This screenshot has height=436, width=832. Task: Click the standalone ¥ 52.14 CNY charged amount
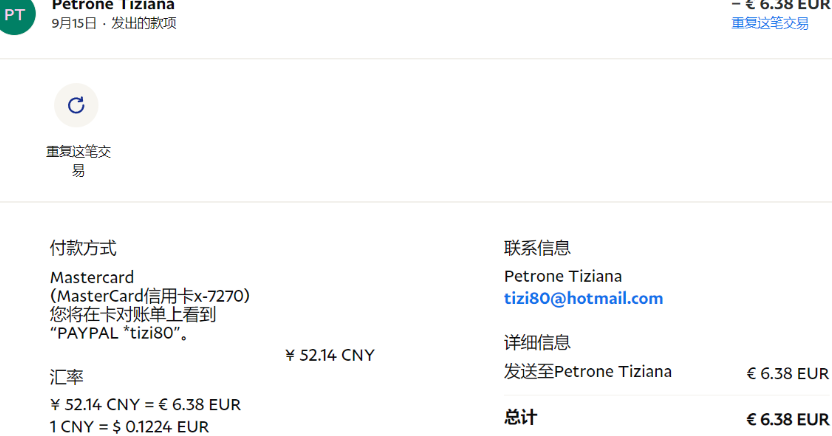pyautogui.click(x=330, y=355)
